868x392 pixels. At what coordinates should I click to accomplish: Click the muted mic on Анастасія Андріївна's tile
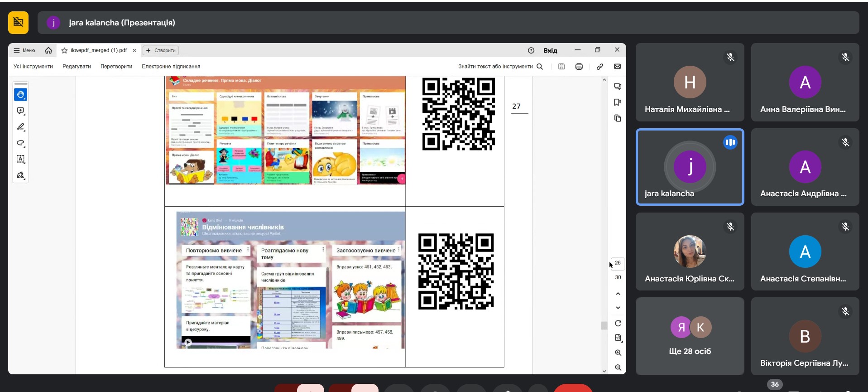click(x=845, y=142)
